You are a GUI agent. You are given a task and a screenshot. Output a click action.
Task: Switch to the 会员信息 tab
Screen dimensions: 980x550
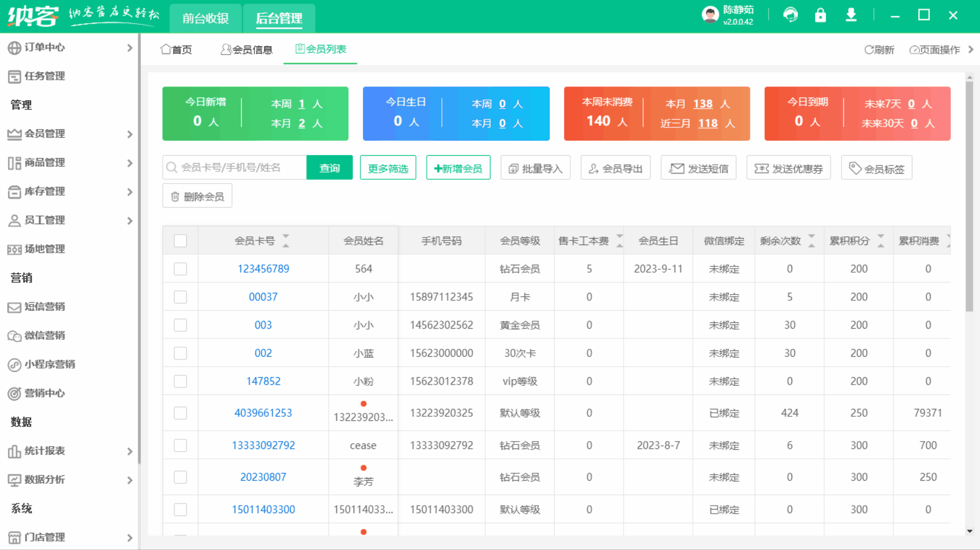point(246,50)
